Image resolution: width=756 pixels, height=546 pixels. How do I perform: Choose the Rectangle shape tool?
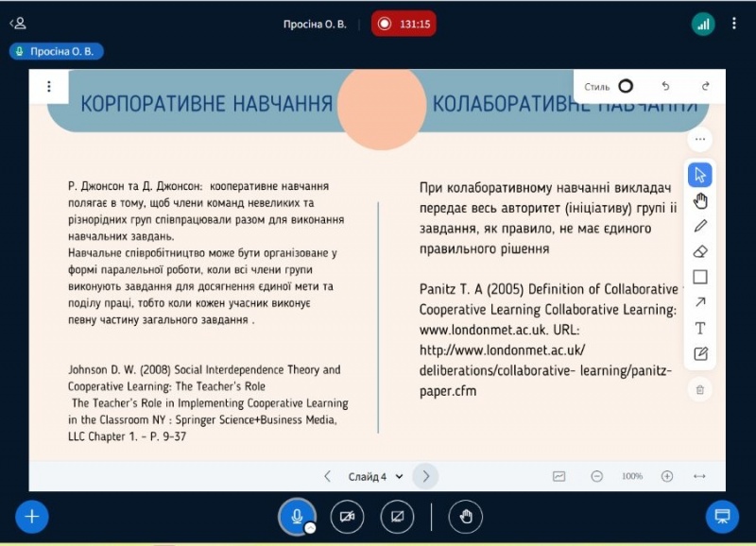(x=700, y=277)
